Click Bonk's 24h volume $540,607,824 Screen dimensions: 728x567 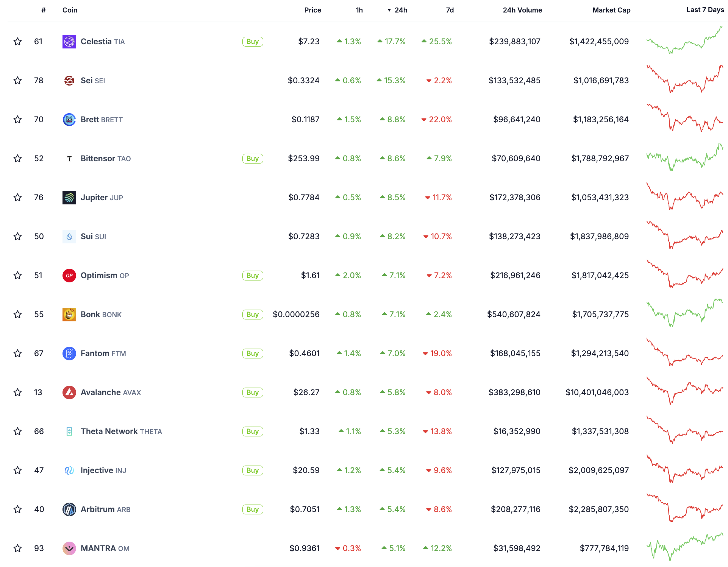[514, 315]
